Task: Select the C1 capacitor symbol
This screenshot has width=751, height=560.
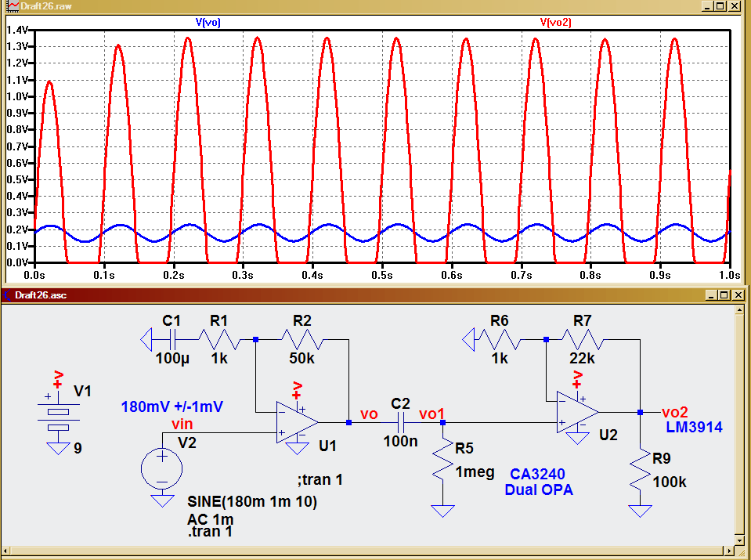Action: tap(172, 340)
